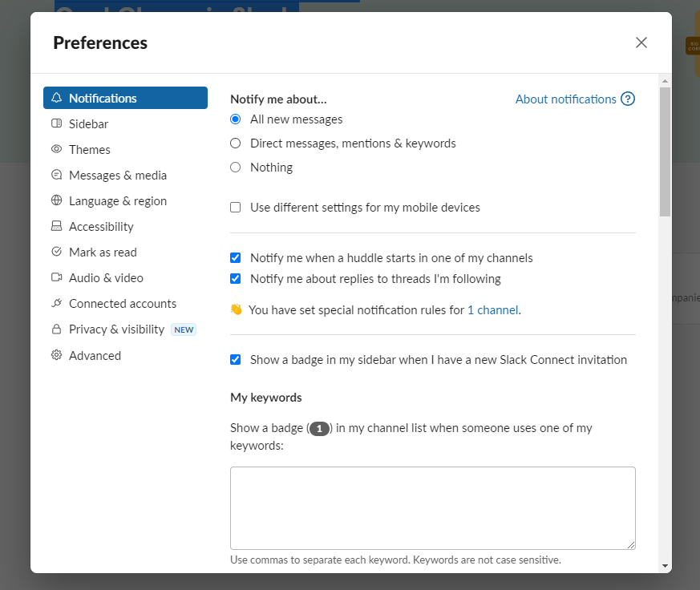700x590 pixels.
Task: Click the Themes eye icon
Action: pyautogui.click(x=55, y=149)
